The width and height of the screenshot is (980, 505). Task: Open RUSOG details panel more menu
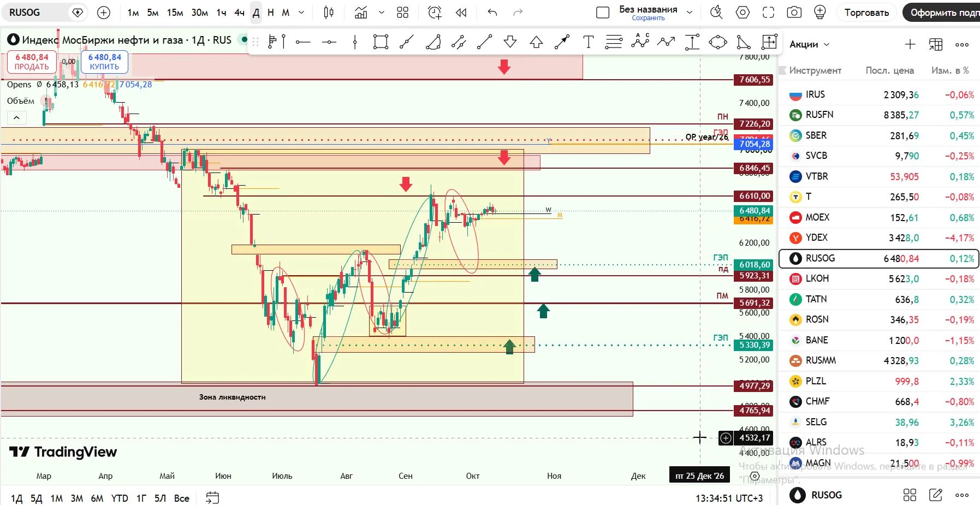click(962, 495)
